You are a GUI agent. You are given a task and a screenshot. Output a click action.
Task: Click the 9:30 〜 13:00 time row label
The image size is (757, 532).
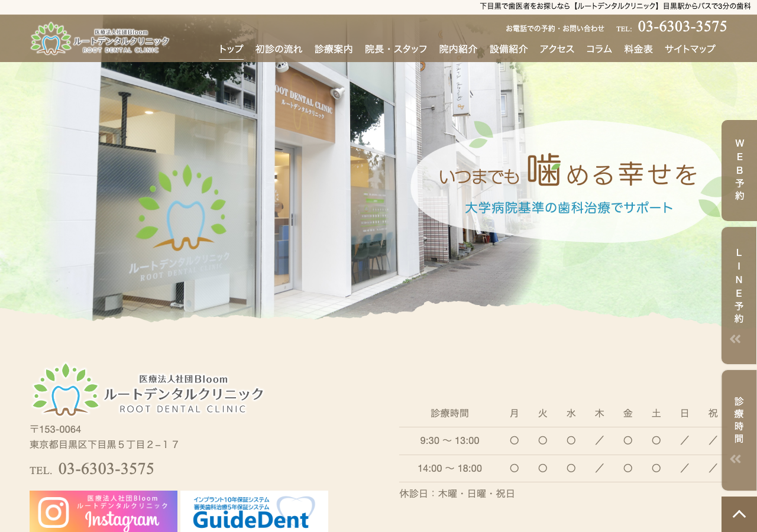[x=449, y=441]
